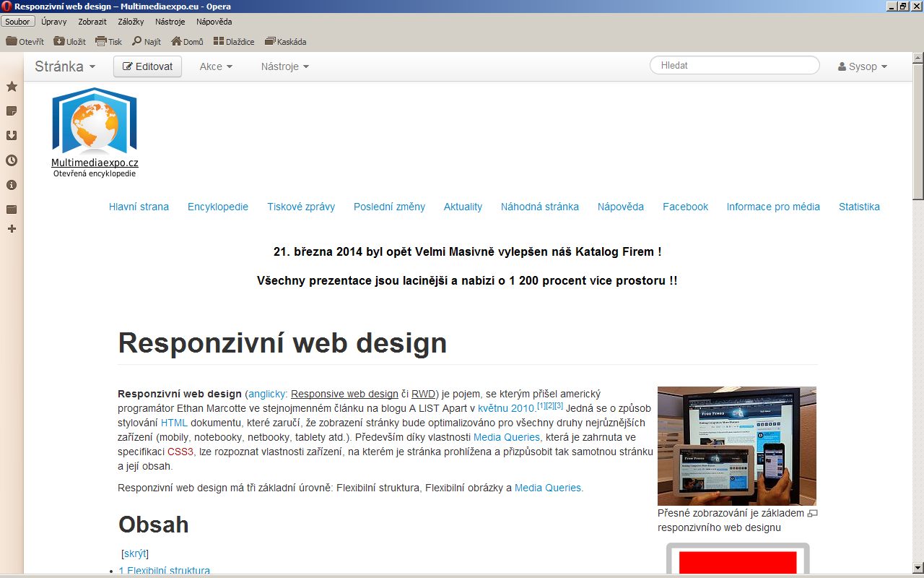Open the Windows panel in sidebar

(12, 210)
